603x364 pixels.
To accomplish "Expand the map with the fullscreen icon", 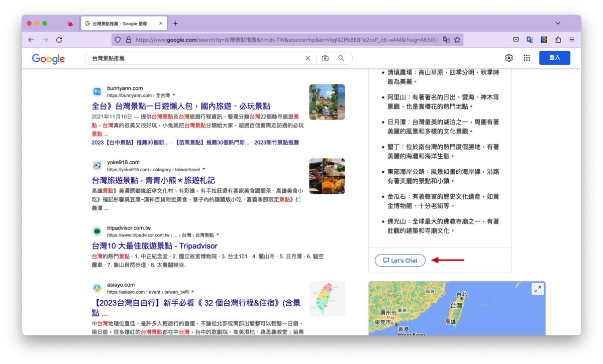I will tap(538, 289).
